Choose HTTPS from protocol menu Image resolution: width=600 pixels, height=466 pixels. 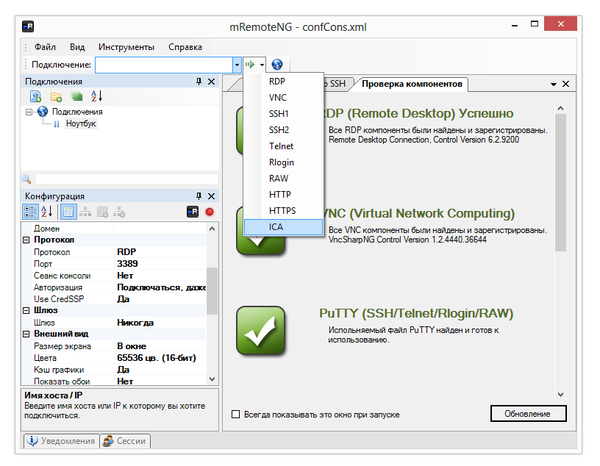click(284, 210)
